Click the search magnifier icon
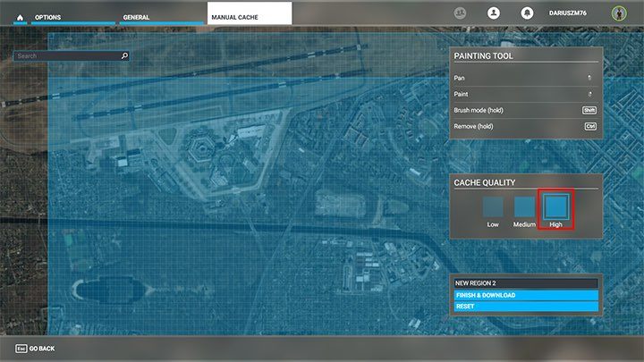This screenshot has height=362, width=644. pyautogui.click(x=124, y=55)
